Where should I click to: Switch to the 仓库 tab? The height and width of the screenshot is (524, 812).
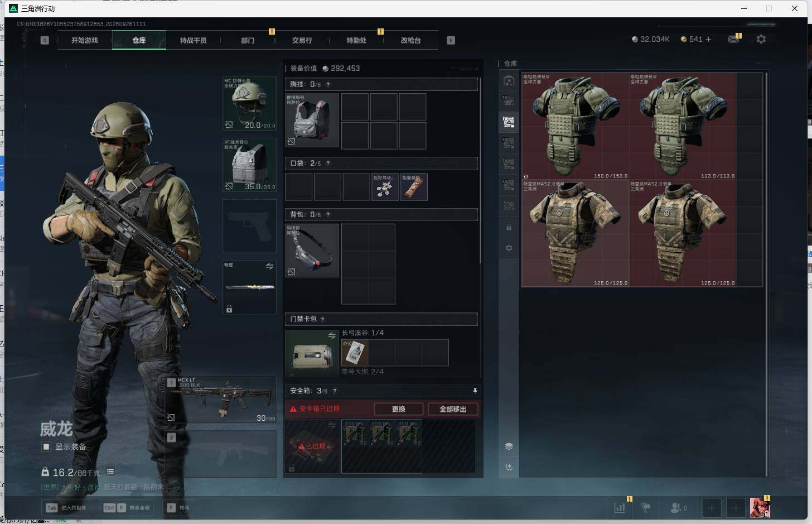[x=139, y=40]
